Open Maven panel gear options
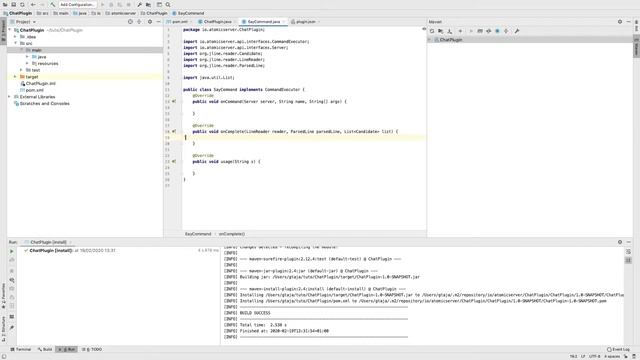This screenshot has width=640, height=360. (620, 22)
